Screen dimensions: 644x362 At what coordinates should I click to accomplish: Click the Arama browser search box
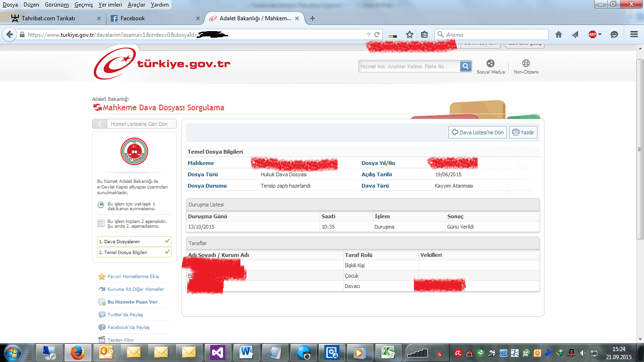tap(491, 34)
